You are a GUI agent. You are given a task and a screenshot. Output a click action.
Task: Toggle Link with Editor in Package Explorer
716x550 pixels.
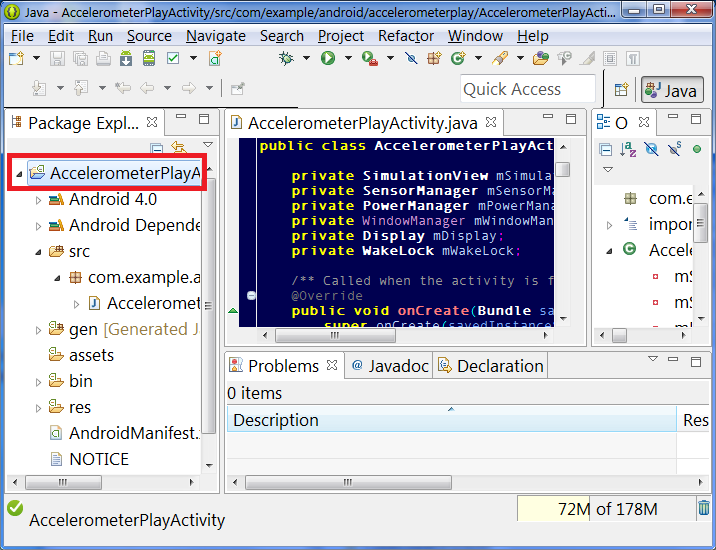[179, 148]
